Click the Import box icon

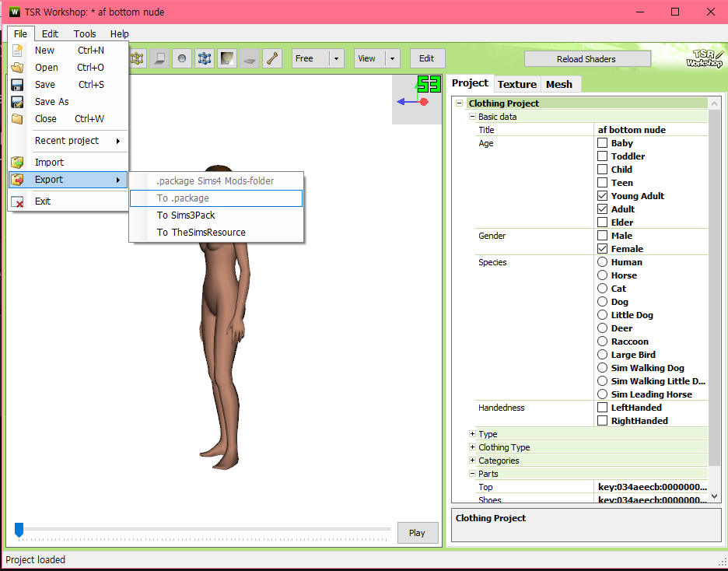click(17, 163)
